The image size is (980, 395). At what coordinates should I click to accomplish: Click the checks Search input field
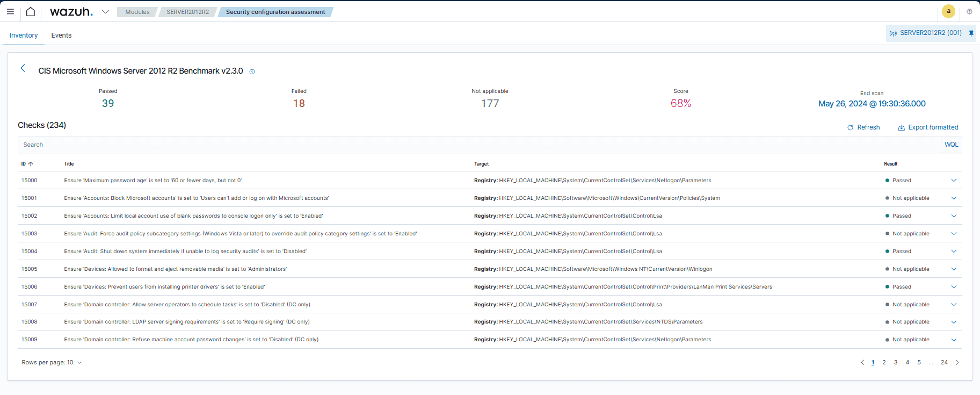478,145
